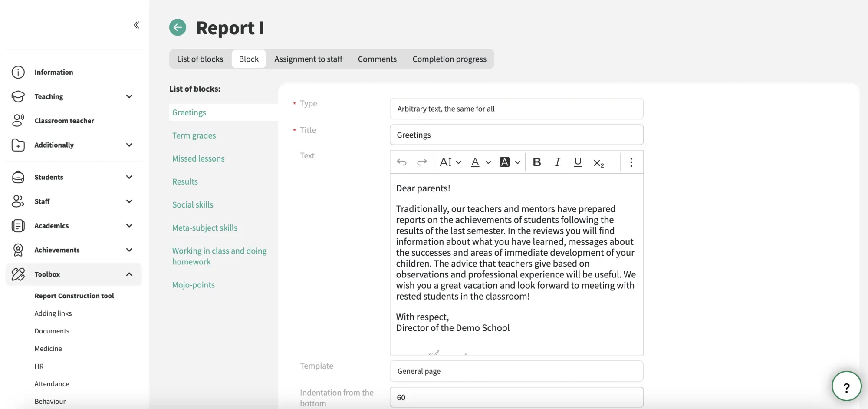Viewport: 868px width, 409px height.
Task: Open the Mojo-points block
Action: click(194, 285)
